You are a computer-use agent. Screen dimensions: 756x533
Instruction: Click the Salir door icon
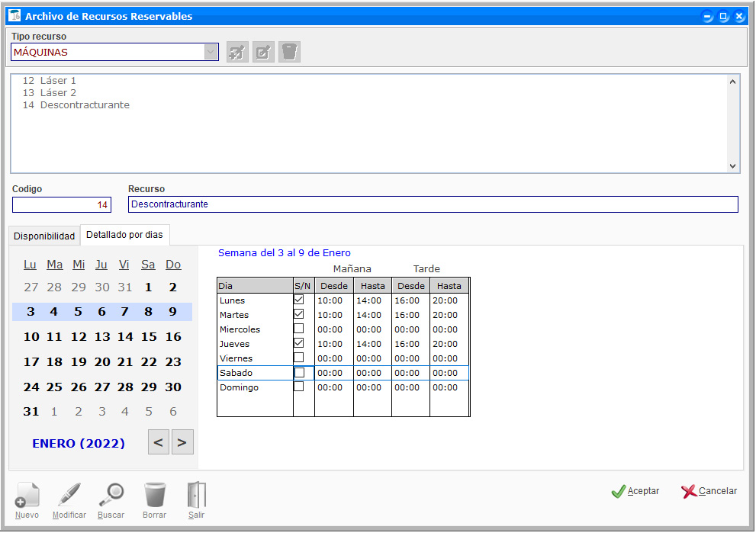click(196, 495)
